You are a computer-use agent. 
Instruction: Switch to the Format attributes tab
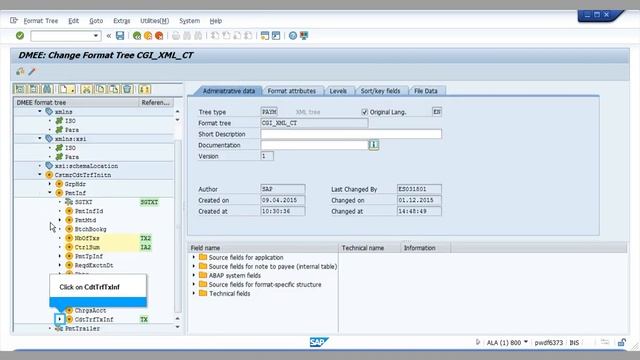coord(292,91)
